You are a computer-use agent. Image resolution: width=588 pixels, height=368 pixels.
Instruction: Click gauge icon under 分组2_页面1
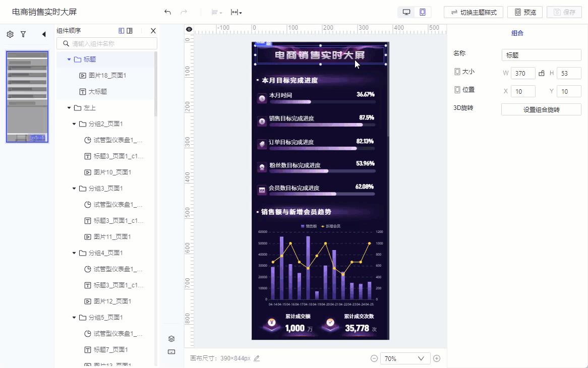coord(87,140)
